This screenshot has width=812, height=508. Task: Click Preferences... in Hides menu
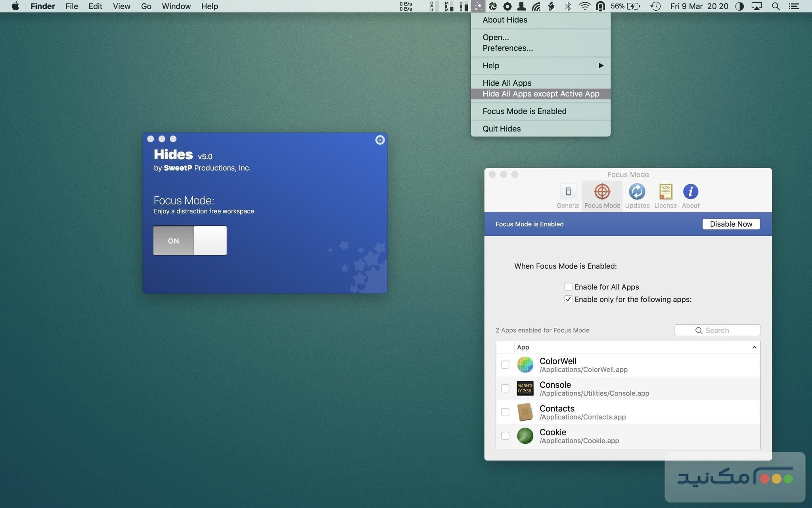pyautogui.click(x=507, y=48)
